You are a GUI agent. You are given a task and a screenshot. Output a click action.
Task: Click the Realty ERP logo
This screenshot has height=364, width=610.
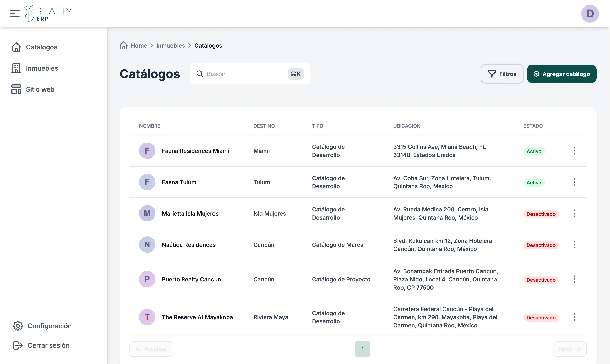point(47,14)
